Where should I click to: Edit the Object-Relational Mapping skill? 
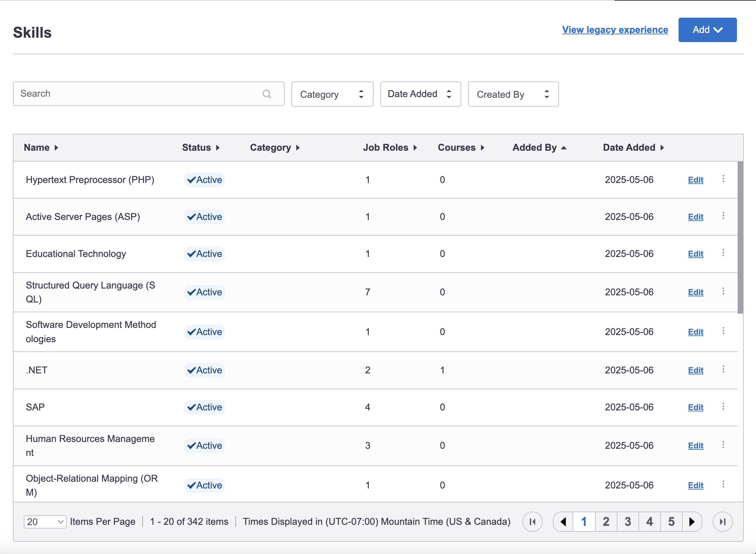[696, 485]
